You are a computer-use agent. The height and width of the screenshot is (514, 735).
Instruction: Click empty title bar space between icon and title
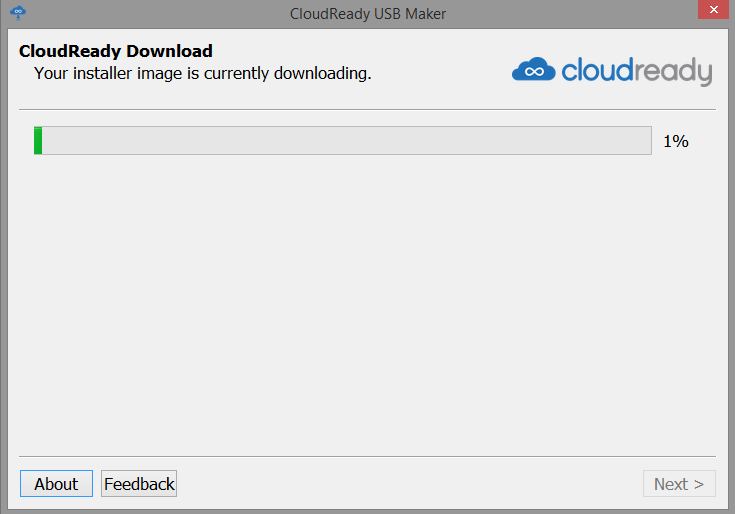[150, 12]
